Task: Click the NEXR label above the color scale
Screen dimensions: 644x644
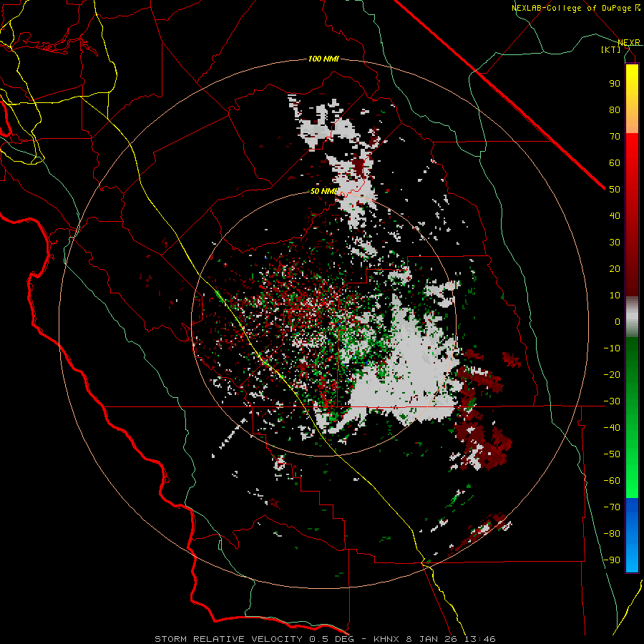Action: coord(629,43)
